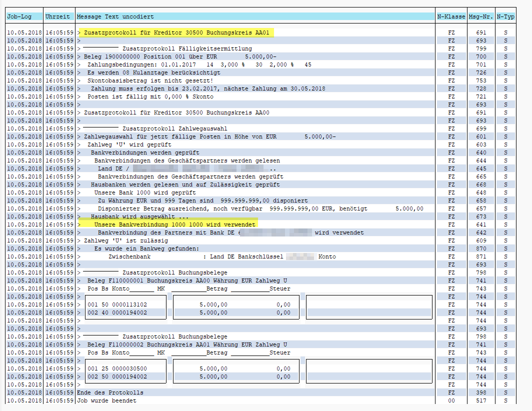Select message number 517 cell
This screenshot has height=411, width=532.
point(480,401)
